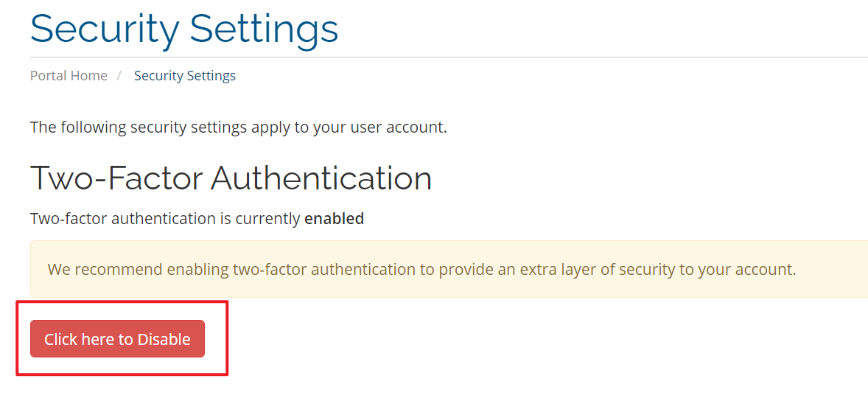Click the horizontal divider under the page title

click(x=442, y=57)
